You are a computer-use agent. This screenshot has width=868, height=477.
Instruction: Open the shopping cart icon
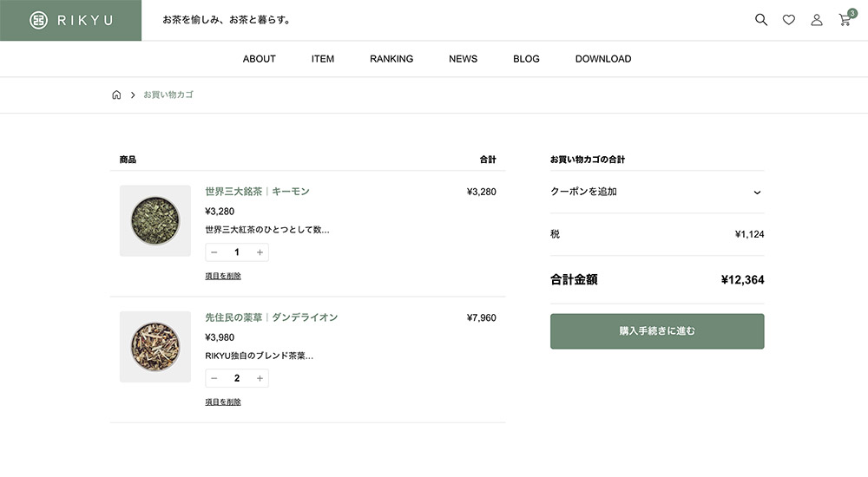pos(845,20)
